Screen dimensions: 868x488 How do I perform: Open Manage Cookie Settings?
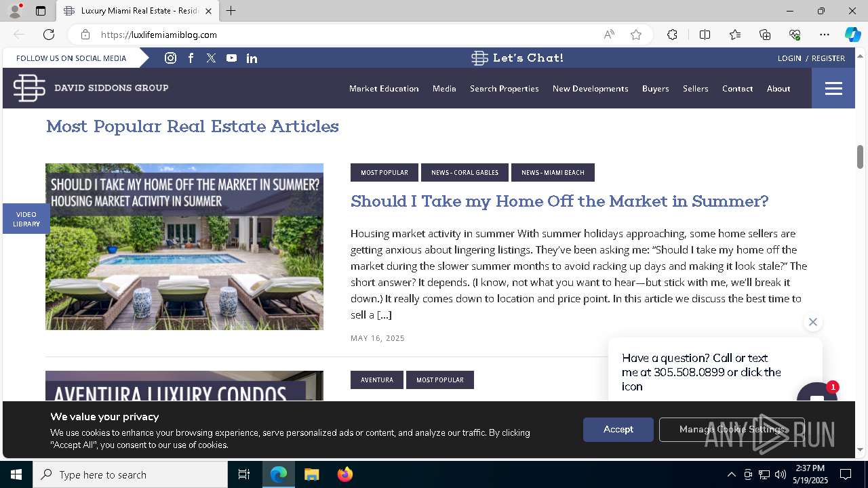pyautogui.click(x=732, y=430)
